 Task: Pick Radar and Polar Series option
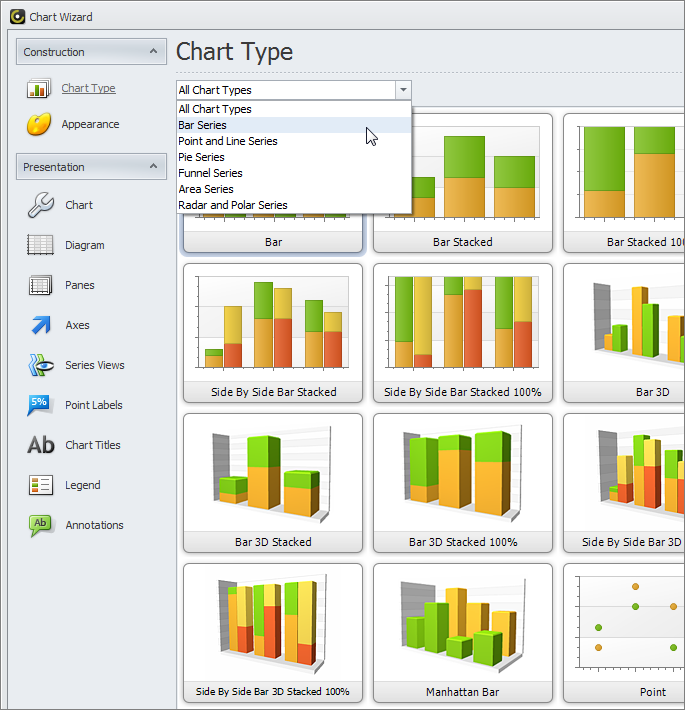[232, 205]
